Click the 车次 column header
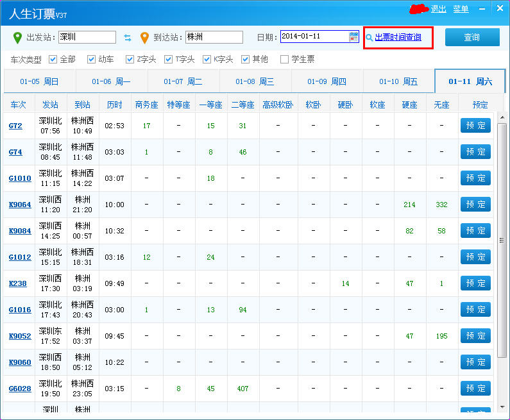The width and height of the screenshot is (510, 420). 18,105
